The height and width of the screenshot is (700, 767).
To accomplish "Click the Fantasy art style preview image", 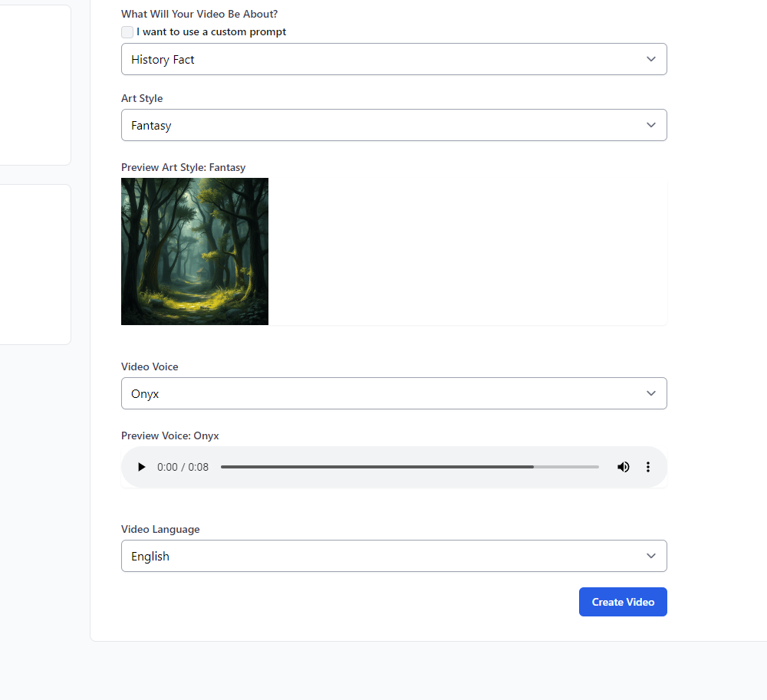I will [x=195, y=251].
